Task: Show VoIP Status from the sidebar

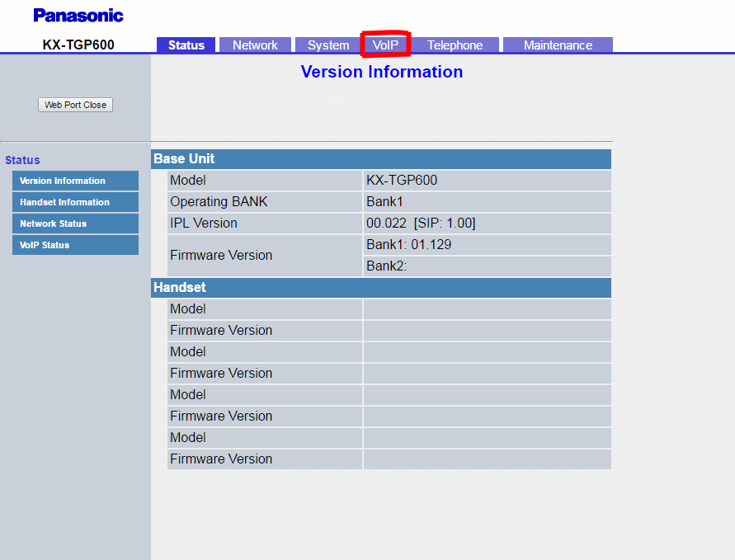Action: 75,245
